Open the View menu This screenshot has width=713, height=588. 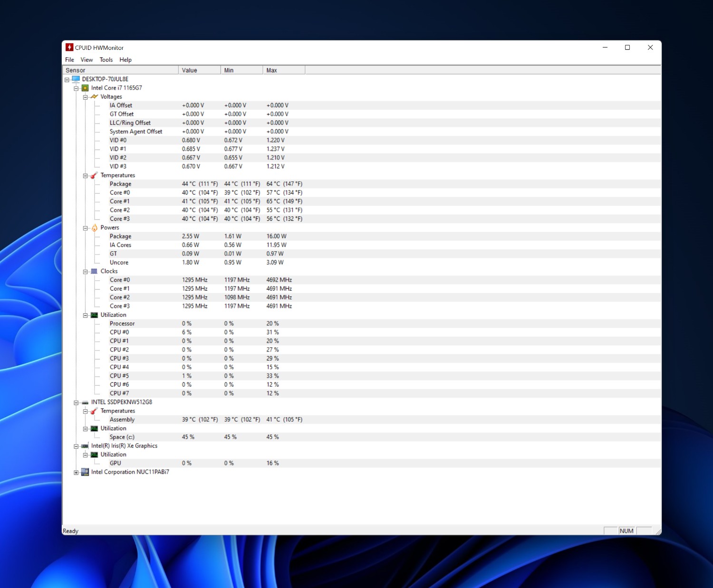point(87,60)
